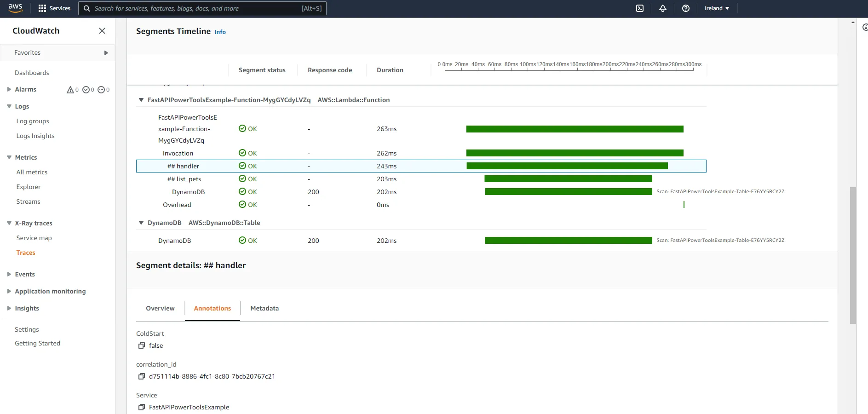
Task: Collapse the DynamoDB AWS::DynamoDB::Table section
Action: click(x=141, y=223)
